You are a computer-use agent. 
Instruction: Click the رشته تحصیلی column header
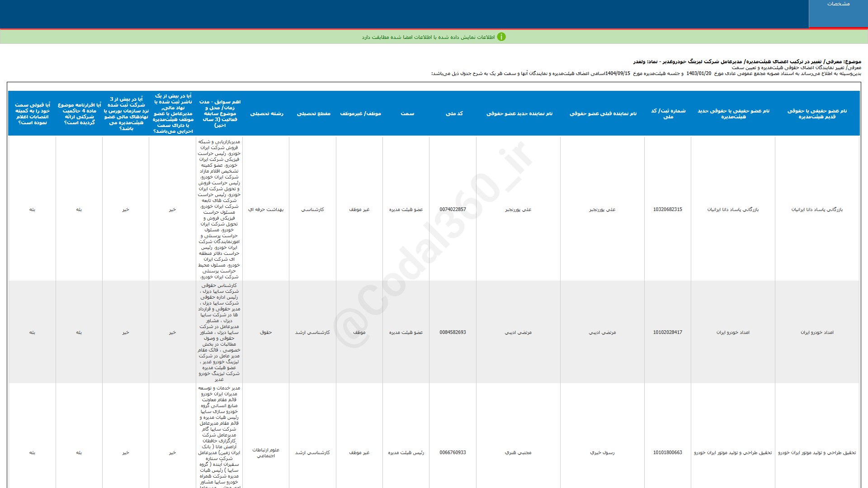(267, 113)
